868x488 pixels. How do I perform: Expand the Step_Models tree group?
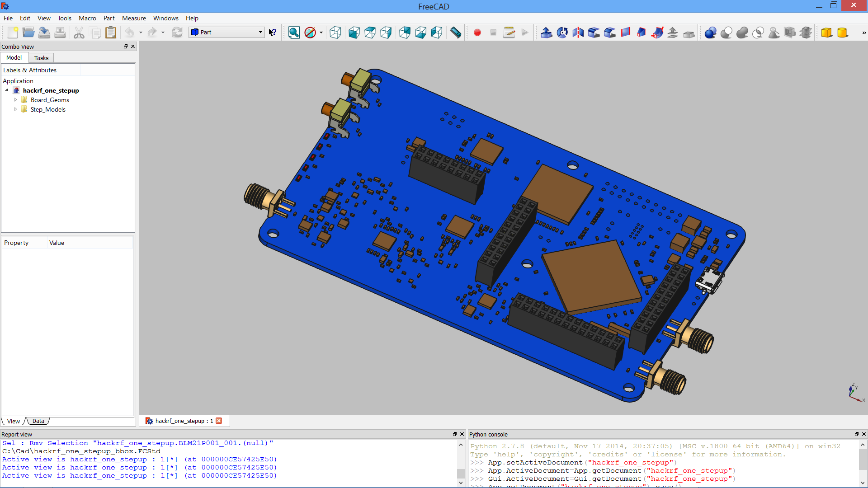16,109
